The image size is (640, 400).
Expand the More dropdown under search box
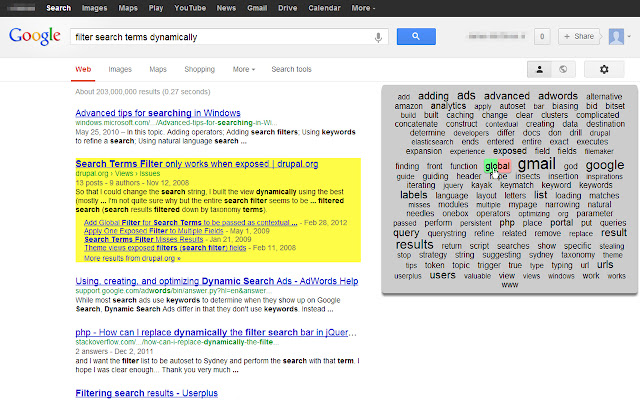click(x=244, y=69)
